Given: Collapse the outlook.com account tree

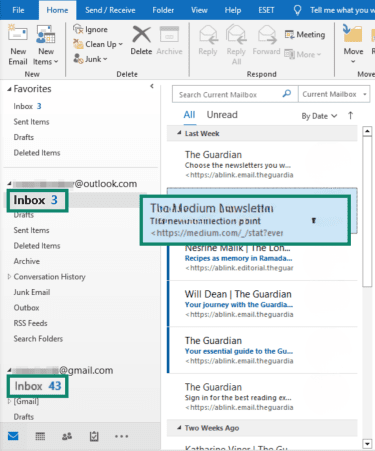Looking at the screenshot, I should 9,184.
